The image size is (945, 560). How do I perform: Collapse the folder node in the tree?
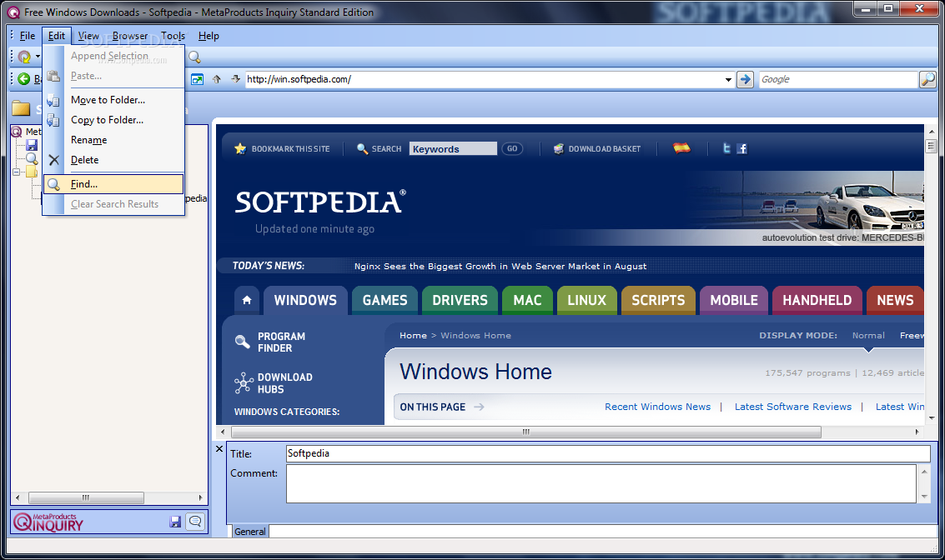pos(17,172)
